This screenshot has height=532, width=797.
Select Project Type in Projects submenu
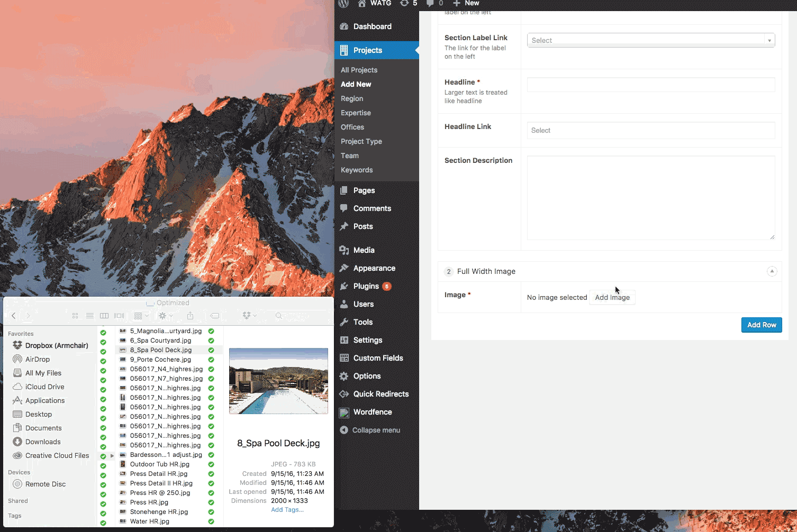361,141
